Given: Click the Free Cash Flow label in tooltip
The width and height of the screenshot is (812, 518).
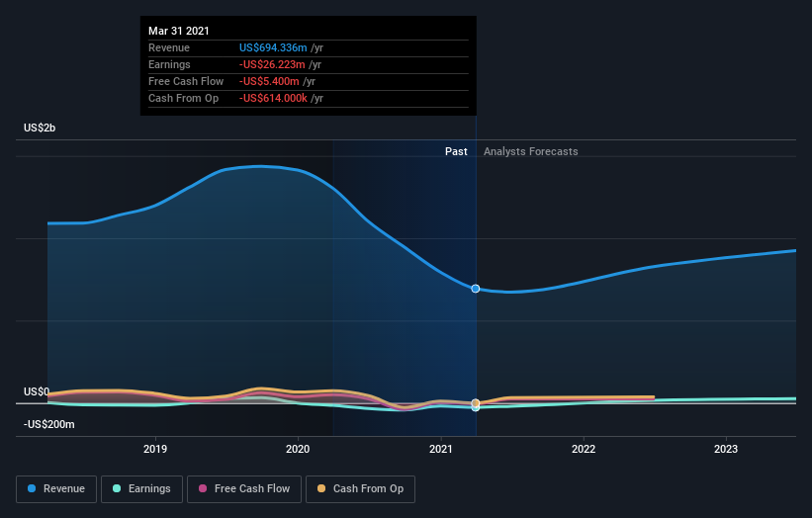Looking at the screenshot, I should (186, 81).
